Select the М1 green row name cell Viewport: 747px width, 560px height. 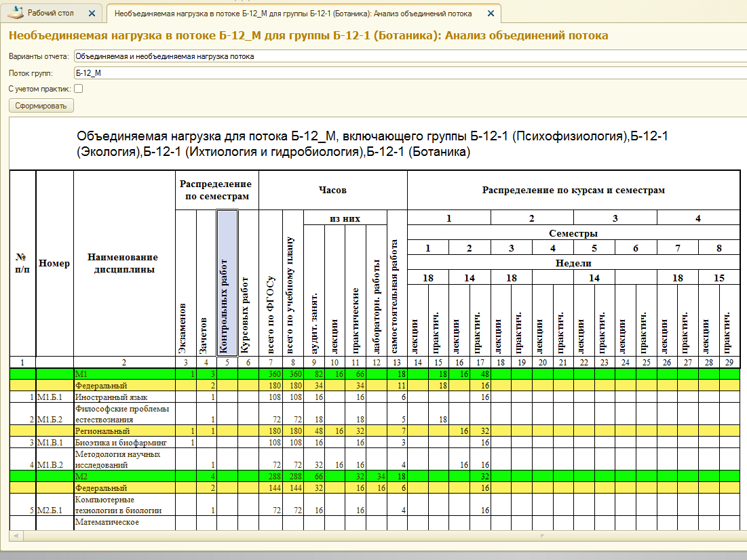coord(124,374)
